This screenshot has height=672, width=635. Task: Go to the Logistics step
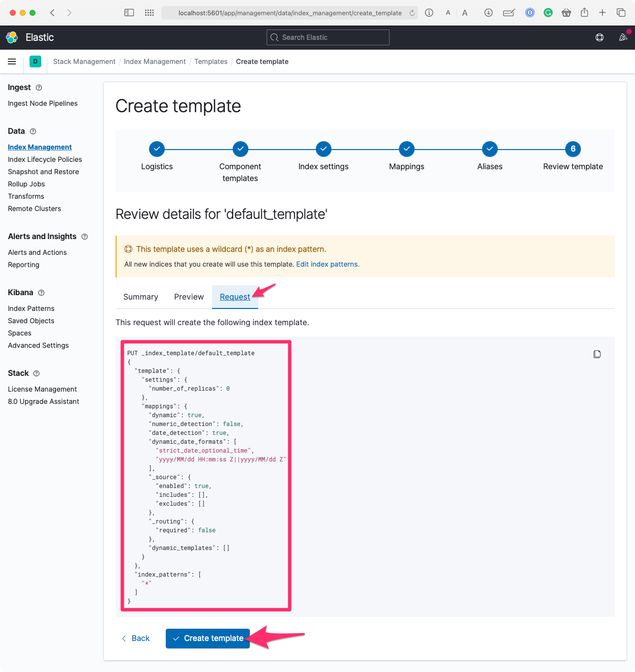157,149
